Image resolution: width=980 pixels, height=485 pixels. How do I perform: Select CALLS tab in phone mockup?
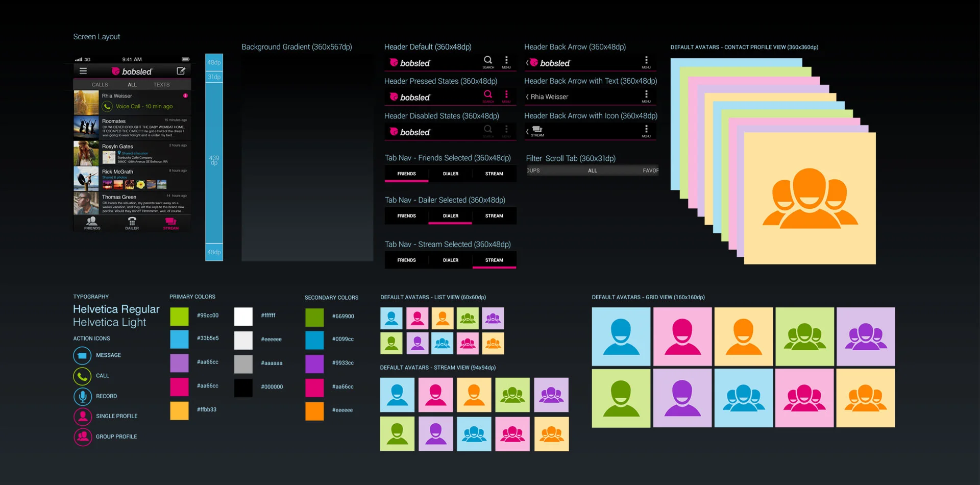coord(100,85)
